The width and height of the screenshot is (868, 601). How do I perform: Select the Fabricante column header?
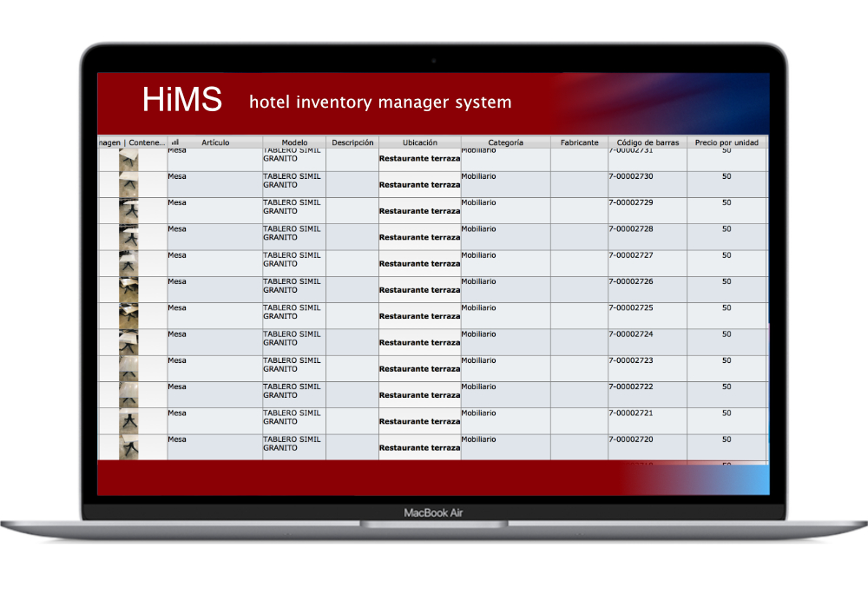pos(579,142)
